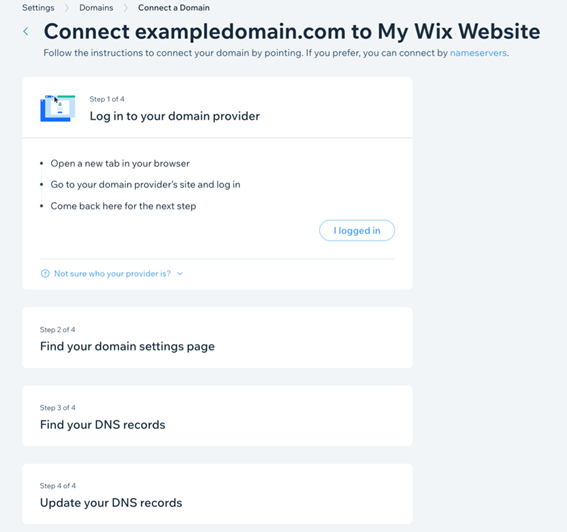Screen dimensions: 567x532
Task: Click the back arrow beside the page title
Action: [26, 31]
